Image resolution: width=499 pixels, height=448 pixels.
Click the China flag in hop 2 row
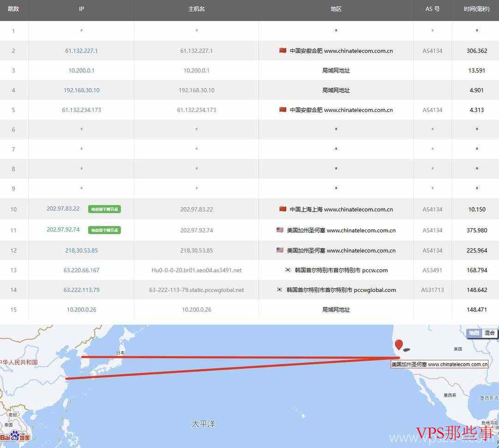pyautogui.click(x=283, y=51)
